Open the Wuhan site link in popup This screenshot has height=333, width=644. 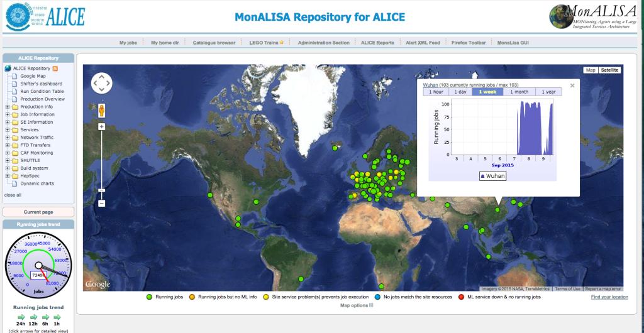[431, 84]
